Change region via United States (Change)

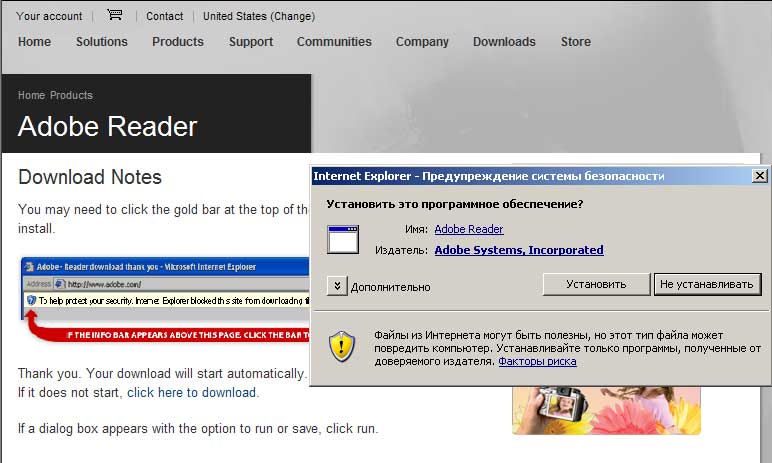pyautogui.click(x=259, y=16)
